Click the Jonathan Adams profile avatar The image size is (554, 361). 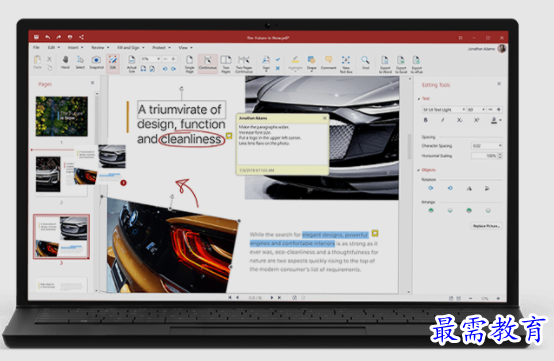pyautogui.click(x=502, y=48)
